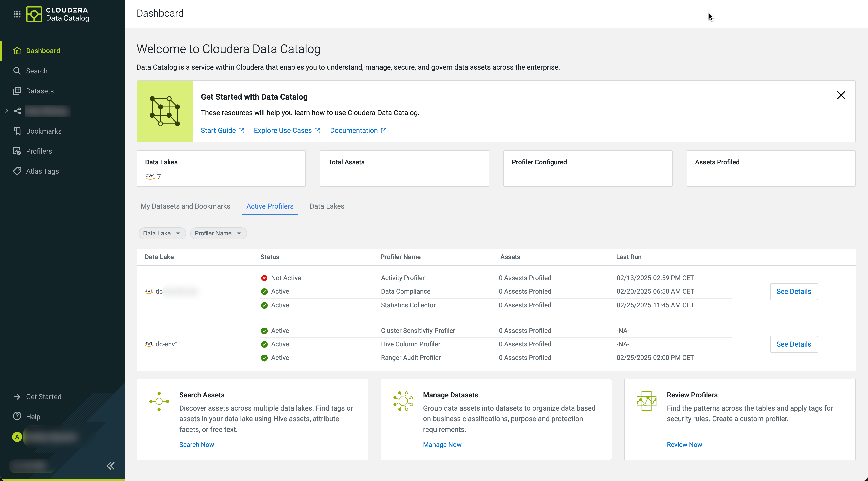Click the Review Now link
The image size is (868, 481).
[684, 444]
